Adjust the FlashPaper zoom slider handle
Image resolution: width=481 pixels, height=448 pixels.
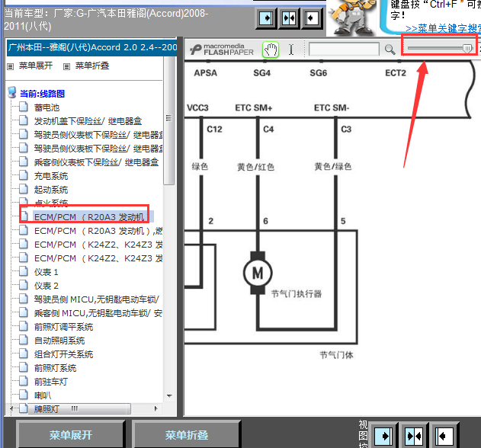pyautogui.click(x=467, y=48)
